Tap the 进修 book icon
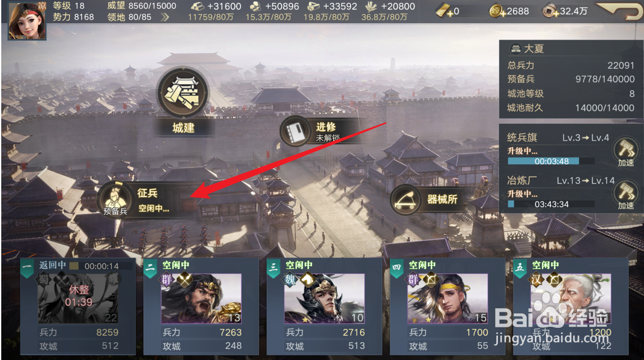This screenshot has height=360, width=644. coord(294,131)
